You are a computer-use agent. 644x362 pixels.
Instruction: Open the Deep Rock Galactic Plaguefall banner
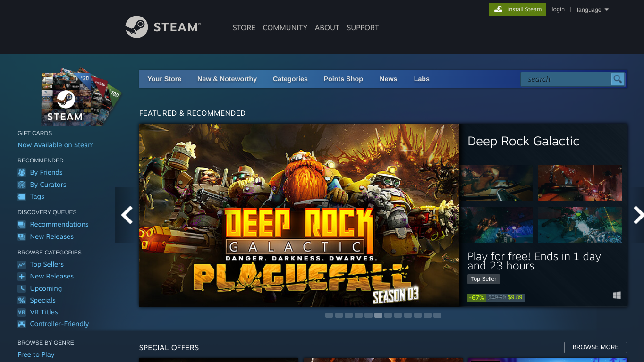tap(299, 215)
